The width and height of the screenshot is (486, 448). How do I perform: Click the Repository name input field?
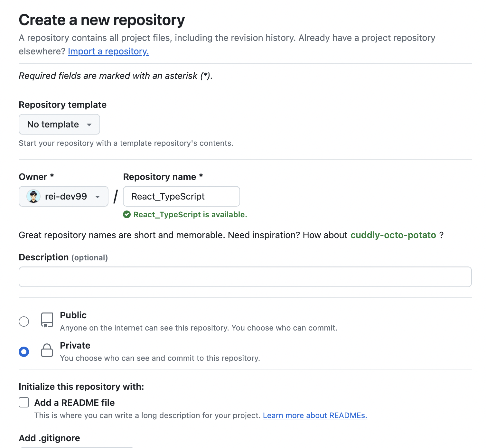pos(181,196)
